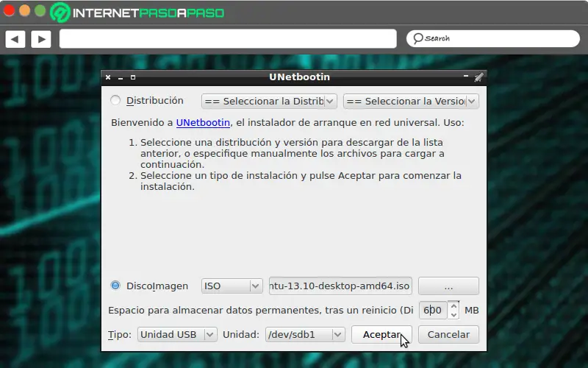Click the persistent space MB field
This screenshot has width=588, height=368.
433,310
